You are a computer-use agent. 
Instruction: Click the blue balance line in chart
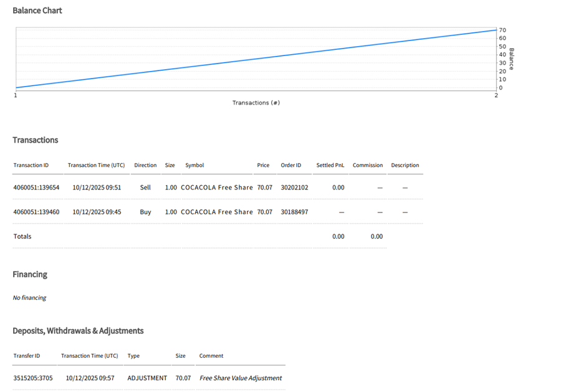(x=256, y=59)
